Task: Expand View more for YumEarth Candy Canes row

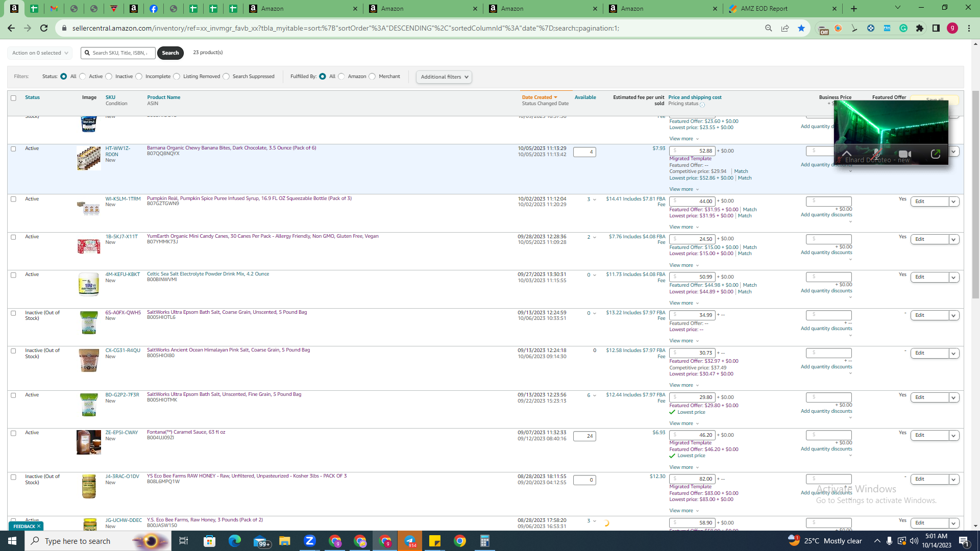Action: click(x=684, y=265)
